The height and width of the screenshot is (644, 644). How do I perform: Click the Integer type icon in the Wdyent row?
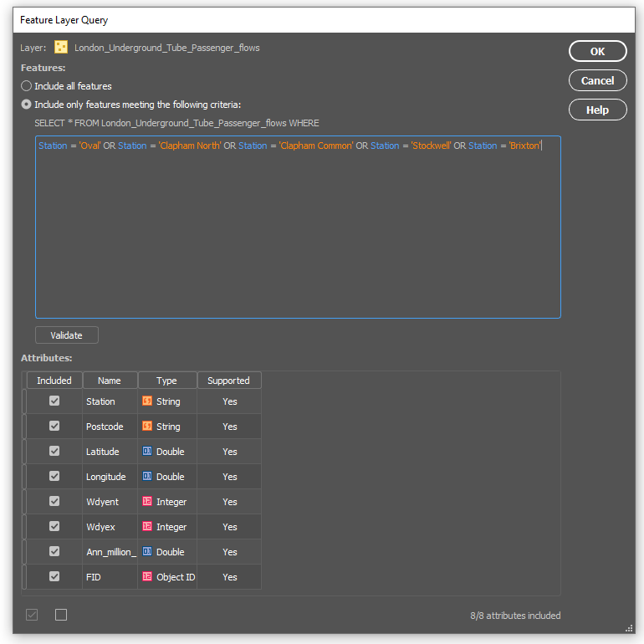click(x=147, y=501)
